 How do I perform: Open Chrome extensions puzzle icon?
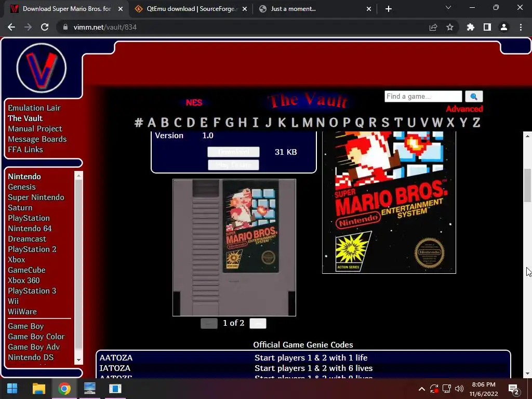pos(471,27)
